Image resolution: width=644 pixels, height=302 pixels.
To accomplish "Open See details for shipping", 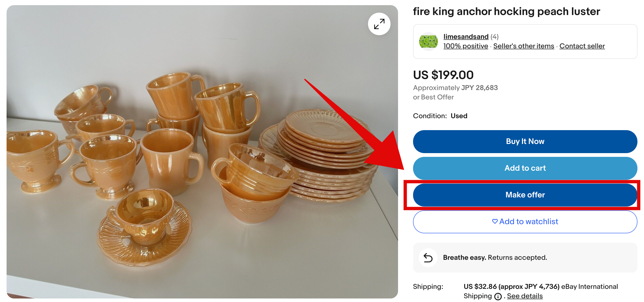I will [525, 296].
